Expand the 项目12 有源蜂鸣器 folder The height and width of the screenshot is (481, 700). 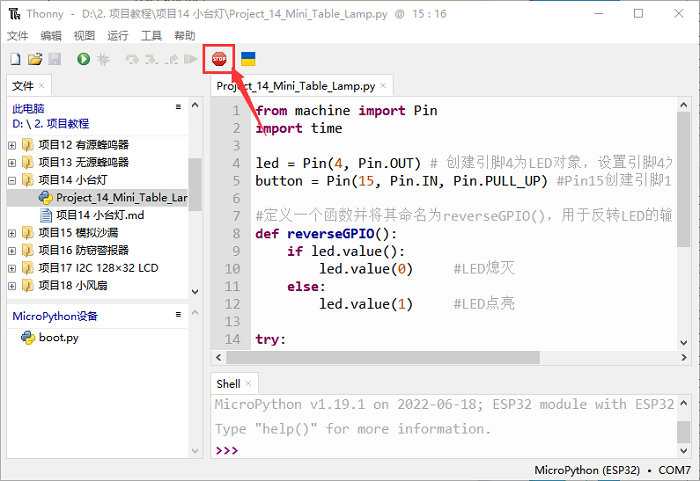pos(12,146)
